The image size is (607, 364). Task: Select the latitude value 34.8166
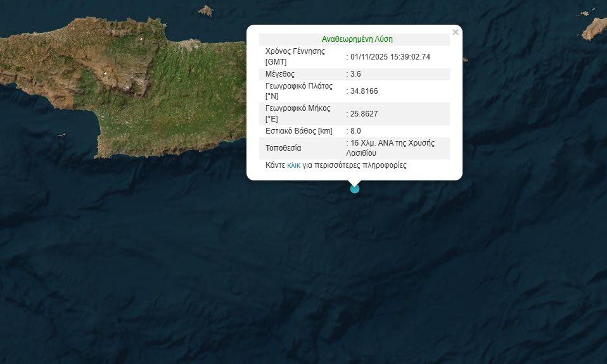pos(364,91)
